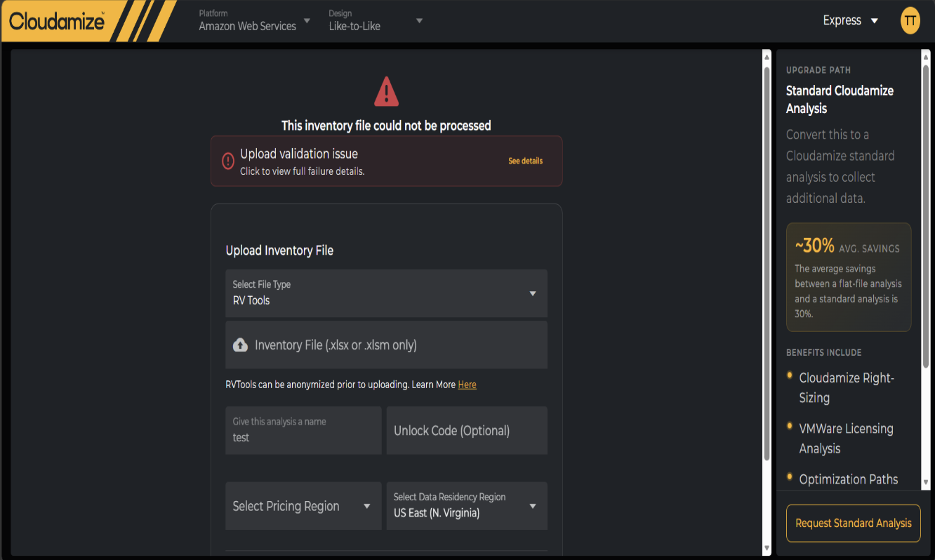
Task: Click the Unlock Code (Optional) field
Action: [467, 430]
